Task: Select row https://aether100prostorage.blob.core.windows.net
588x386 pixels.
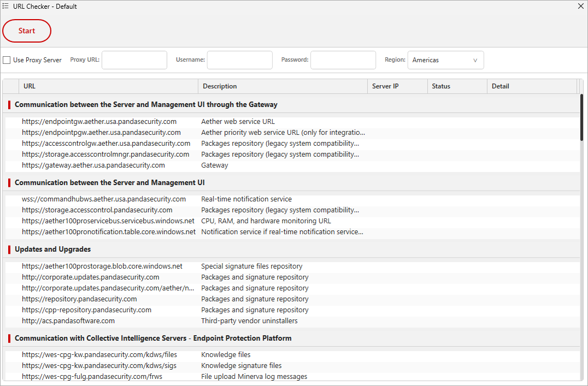Action: point(292,266)
